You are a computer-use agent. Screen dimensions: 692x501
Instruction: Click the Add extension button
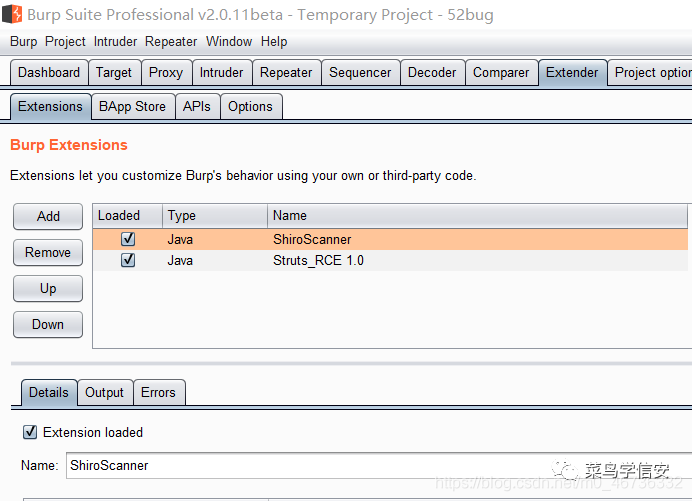[48, 216]
